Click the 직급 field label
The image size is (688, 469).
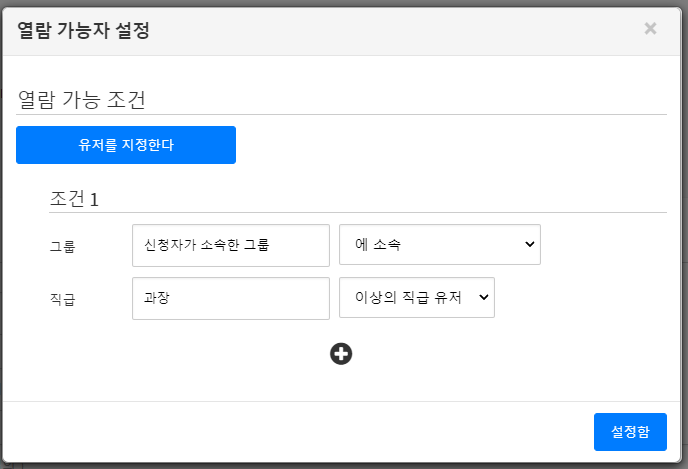[62, 299]
